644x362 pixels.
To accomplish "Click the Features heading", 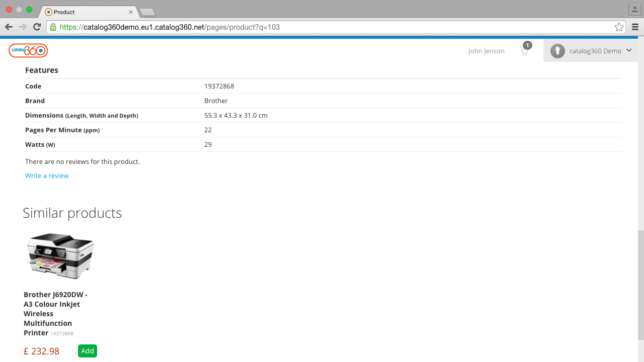I will [42, 70].
